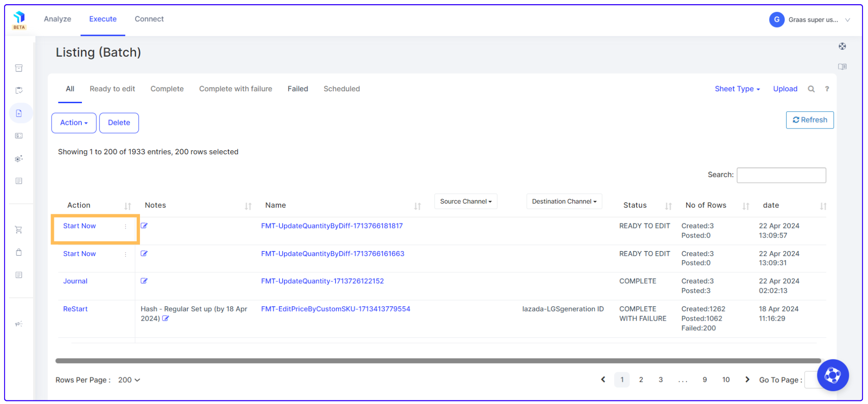The image size is (868, 404).
Task: Switch to the Complete tab
Action: 167,89
